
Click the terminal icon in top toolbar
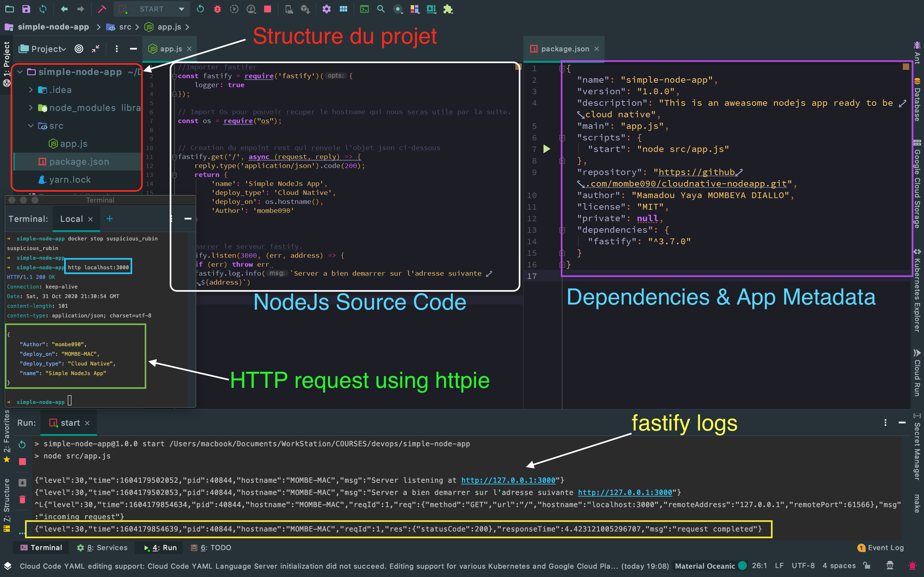click(x=364, y=9)
